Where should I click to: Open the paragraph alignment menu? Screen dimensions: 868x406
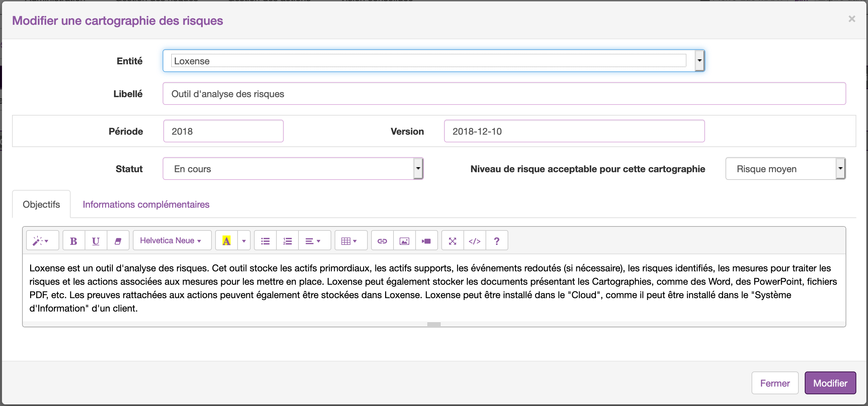(x=315, y=241)
